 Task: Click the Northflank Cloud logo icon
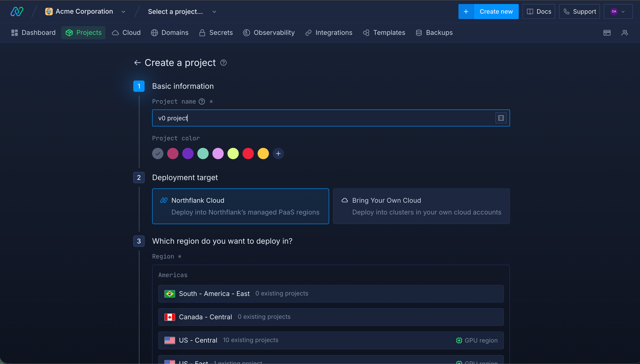tap(164, 201)
